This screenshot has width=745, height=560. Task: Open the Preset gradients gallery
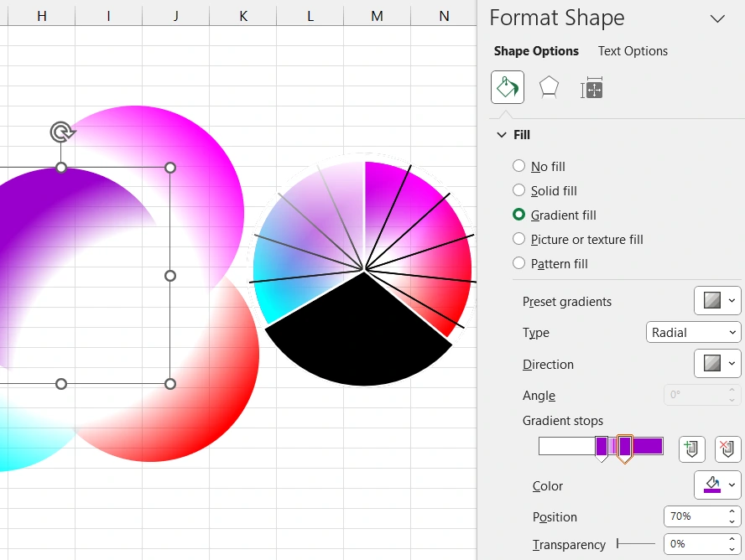(717, 300)
